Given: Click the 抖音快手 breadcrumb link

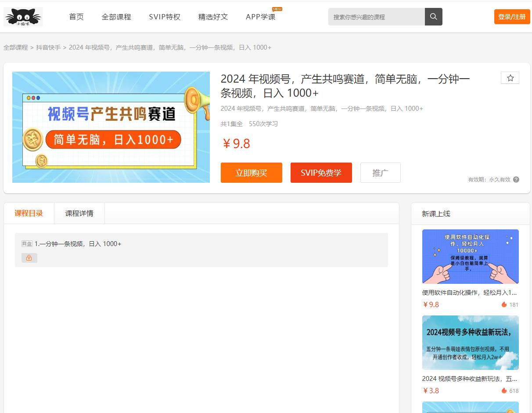Looking at the screenshot, I should click(x=48, y=47).
